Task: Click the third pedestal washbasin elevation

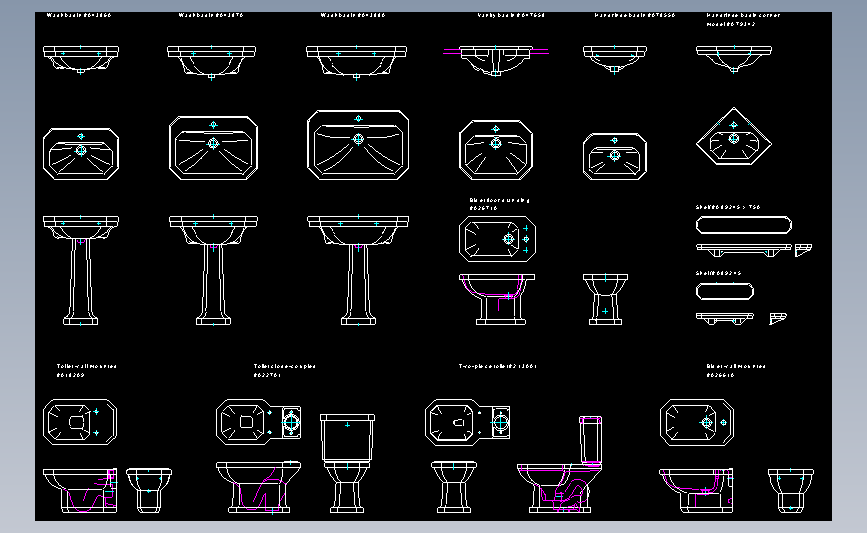Action: [358, 270]
